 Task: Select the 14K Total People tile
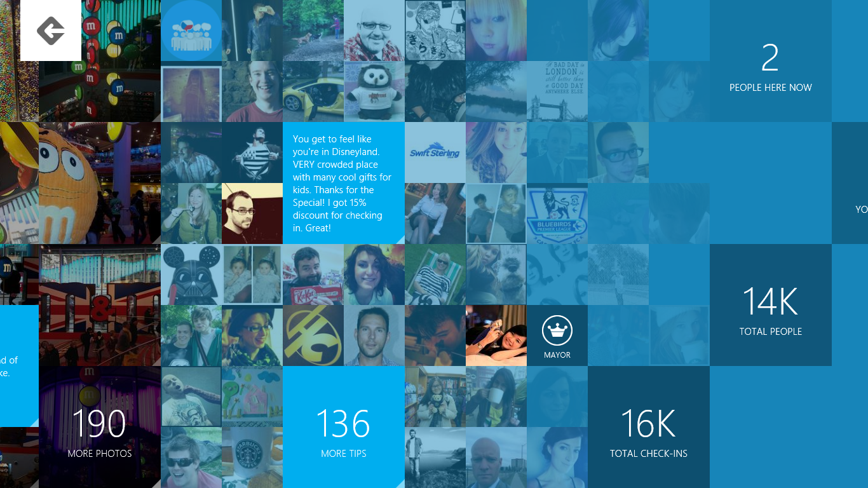pos(770,305)
